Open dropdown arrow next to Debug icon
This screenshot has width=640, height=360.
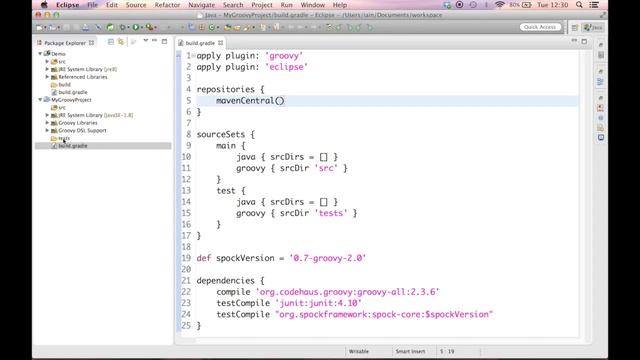[128, 28]
